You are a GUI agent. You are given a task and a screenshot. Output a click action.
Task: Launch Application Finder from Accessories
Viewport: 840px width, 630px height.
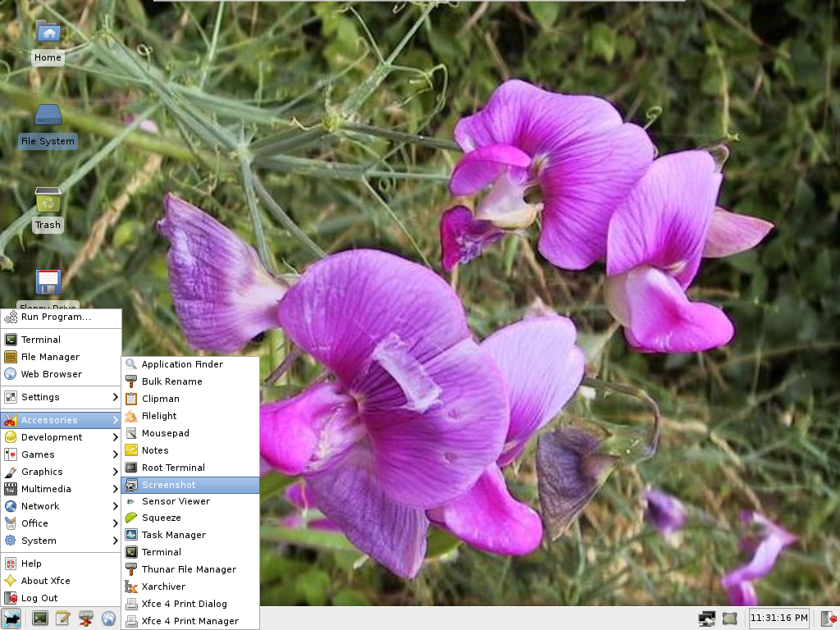(x=190, y=364)
